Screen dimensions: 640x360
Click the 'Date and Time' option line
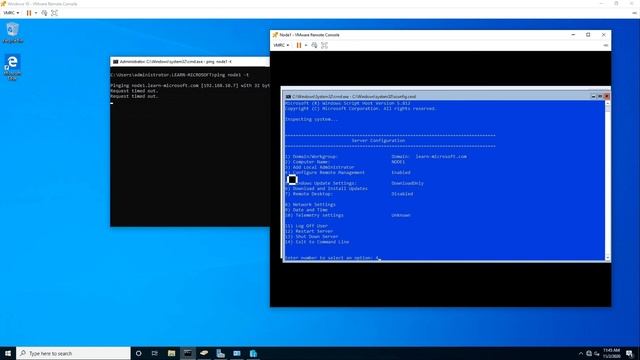coord(306,210)
